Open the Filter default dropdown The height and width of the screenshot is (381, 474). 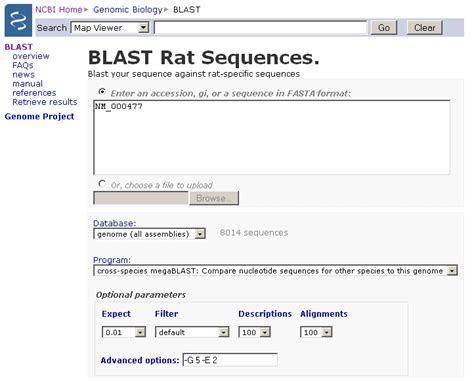(x=192, y=332)
